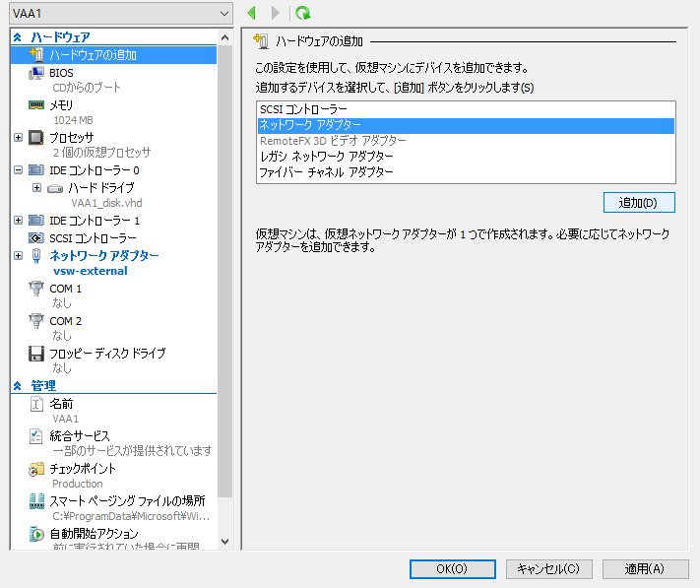Expand the ハード ドライブ tree node

[x=37, y=188]
